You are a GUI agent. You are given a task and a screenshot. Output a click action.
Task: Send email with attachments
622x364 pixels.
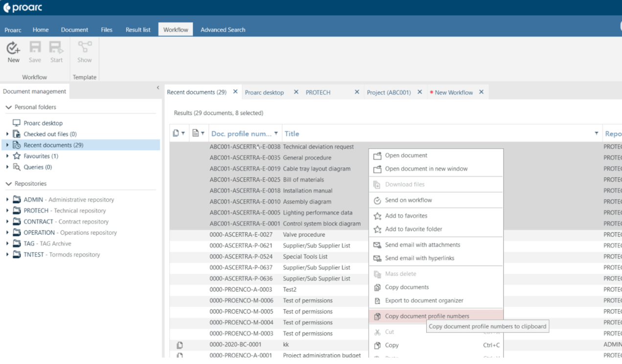423,245
